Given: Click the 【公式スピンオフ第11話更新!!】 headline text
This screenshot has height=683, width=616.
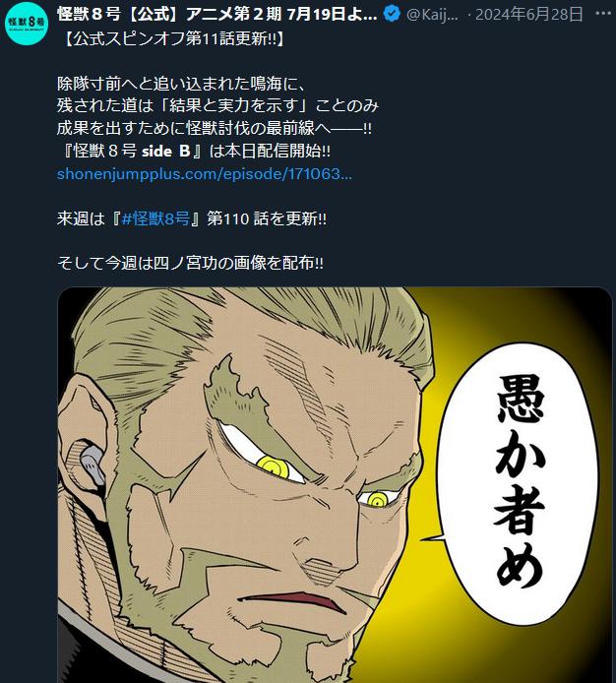Looking at the screenshot, I should coord(173,38).
